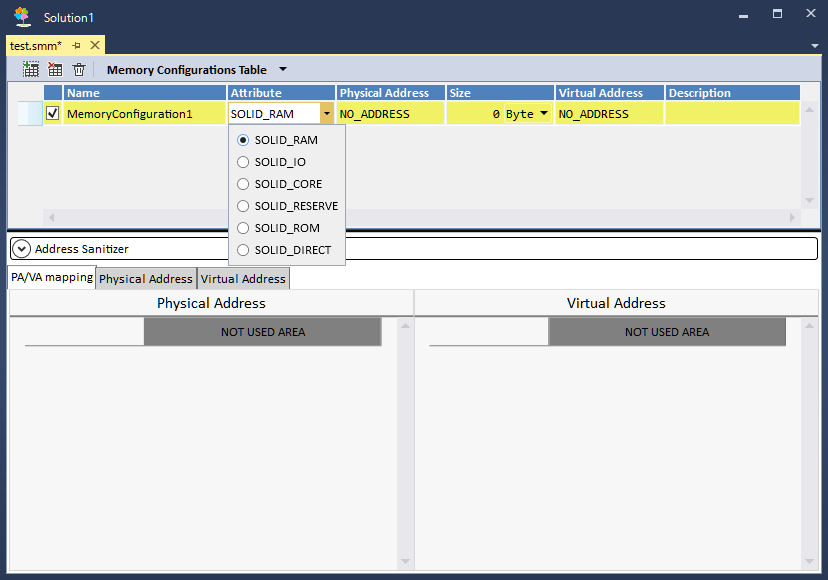Open the Memory Configurations Table dropdown
Image resolution: width=828 pixels, height=580 pixels.
282,70
